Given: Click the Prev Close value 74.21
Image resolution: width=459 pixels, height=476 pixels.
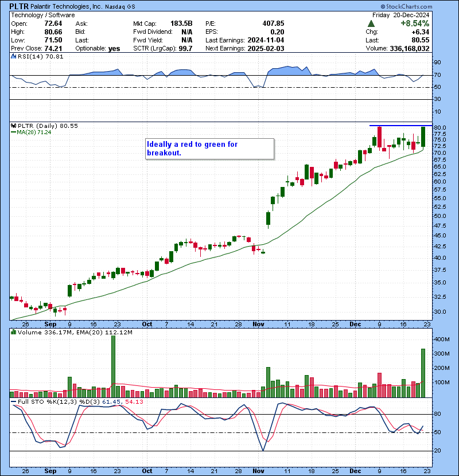Looking at the screenshot, I should 53,49.
